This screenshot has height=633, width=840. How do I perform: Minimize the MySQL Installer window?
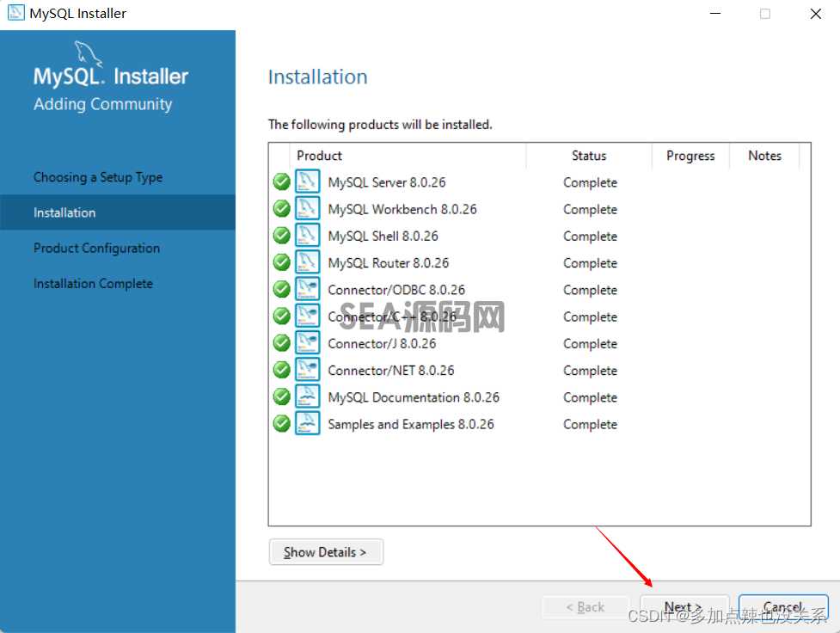(x=715, y=14)
